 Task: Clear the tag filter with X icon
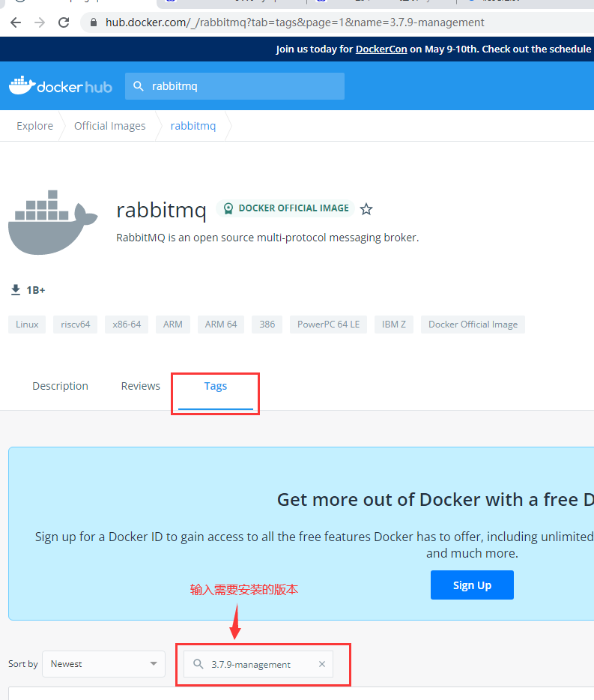(x=322, y=664)
